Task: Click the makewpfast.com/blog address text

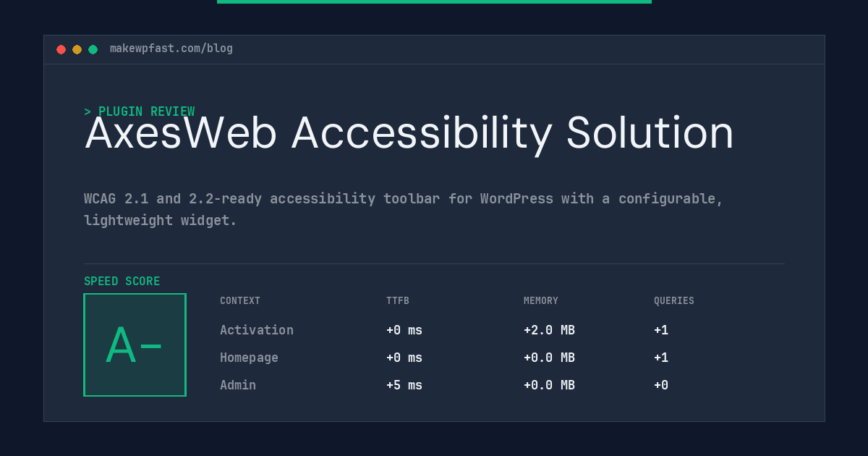Action: (x=171, y=48)
